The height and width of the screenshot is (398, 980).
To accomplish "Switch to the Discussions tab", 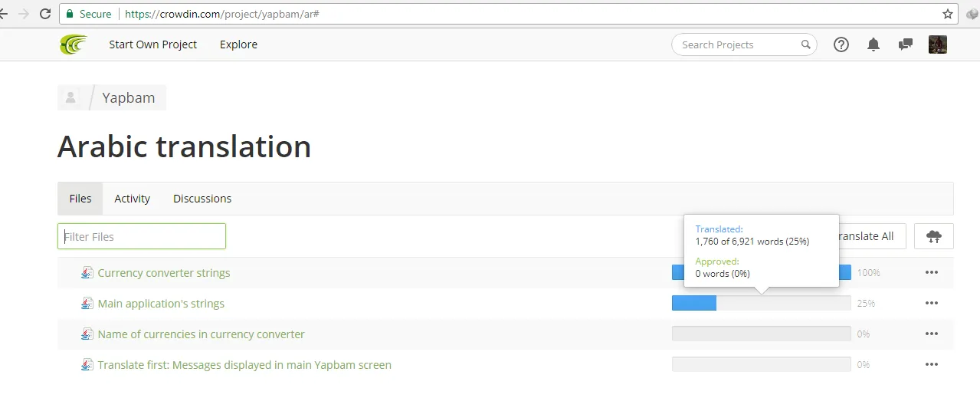I will click(202, 199).
